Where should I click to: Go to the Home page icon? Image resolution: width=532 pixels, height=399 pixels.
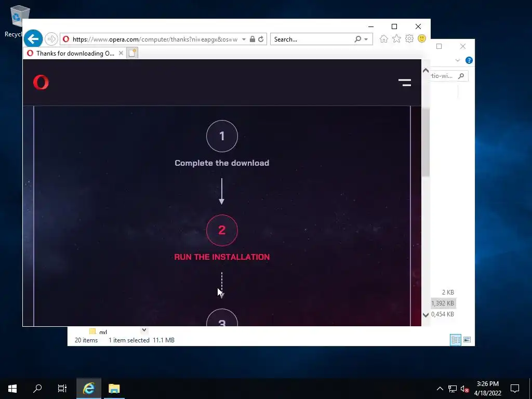pos(384,38)
